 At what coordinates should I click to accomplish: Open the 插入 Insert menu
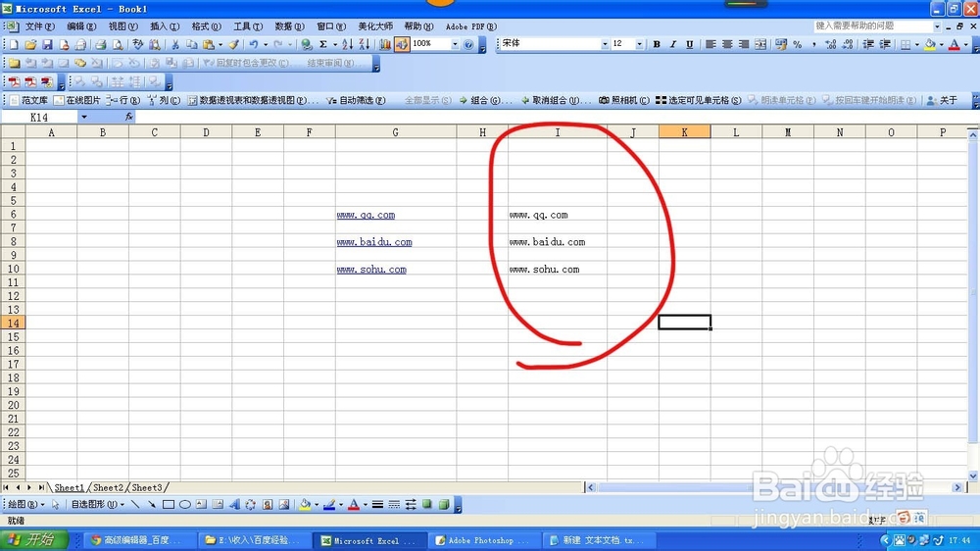click(x=165, y=26)
